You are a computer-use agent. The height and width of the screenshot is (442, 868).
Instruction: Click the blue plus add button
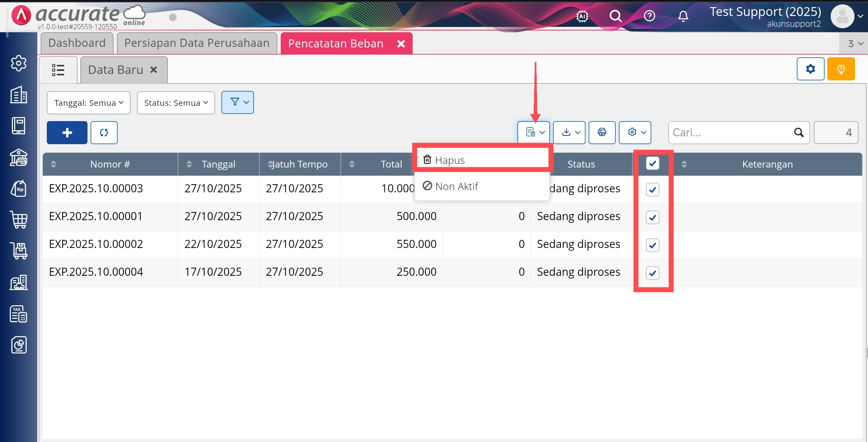(67, 133)
